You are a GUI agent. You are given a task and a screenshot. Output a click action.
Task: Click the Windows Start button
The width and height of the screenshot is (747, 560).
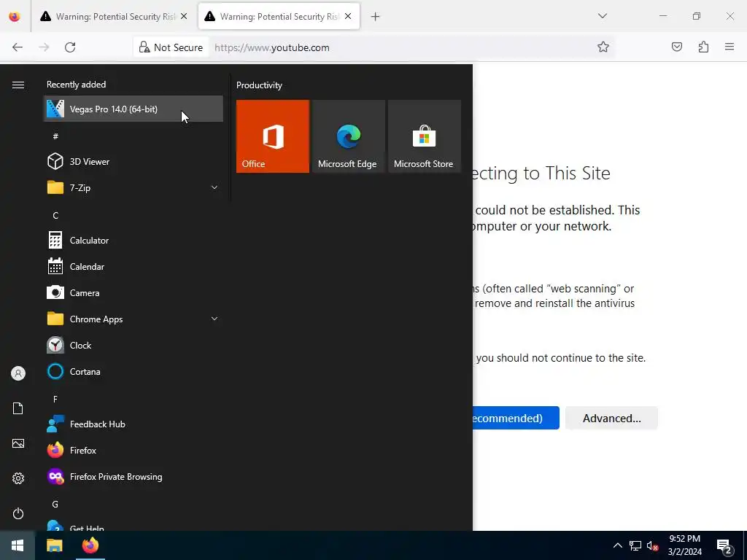click(18, 545)
